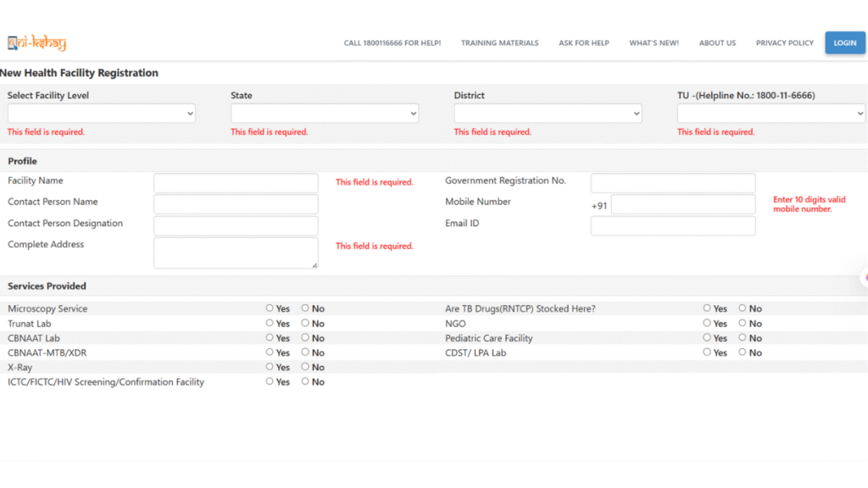Expand the Select Facility Level dropdown
This screenshot has height=488, width=868.
(x=102, y=114)
